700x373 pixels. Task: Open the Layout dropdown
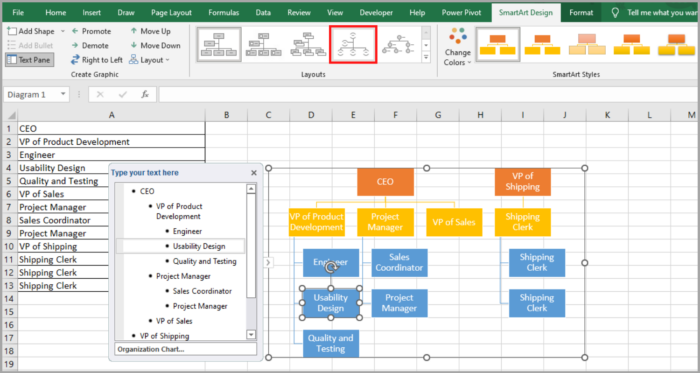tap(150, 60)
